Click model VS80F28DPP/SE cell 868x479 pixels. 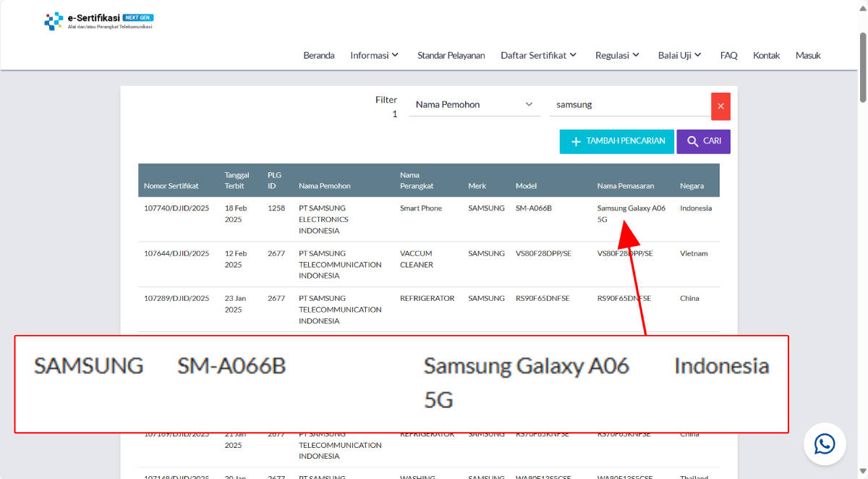(x=543, y=253)
